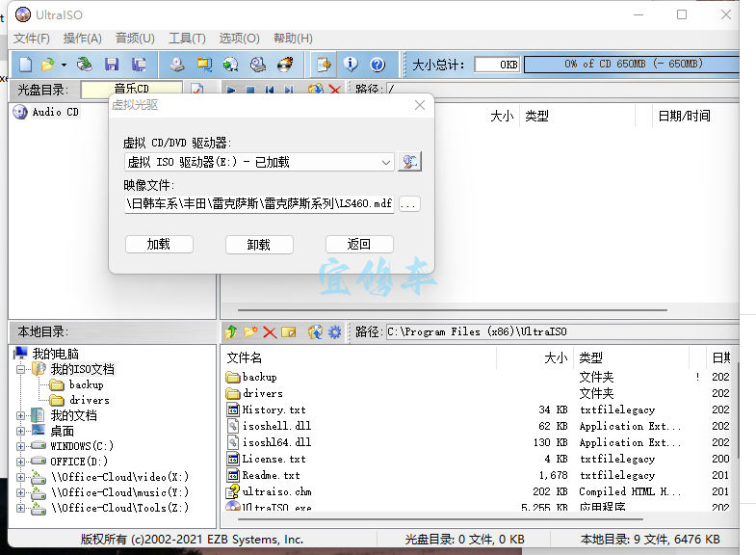Select the backup folder in local tree
This screenshot has width=756, height=555.
coord(86,384)
